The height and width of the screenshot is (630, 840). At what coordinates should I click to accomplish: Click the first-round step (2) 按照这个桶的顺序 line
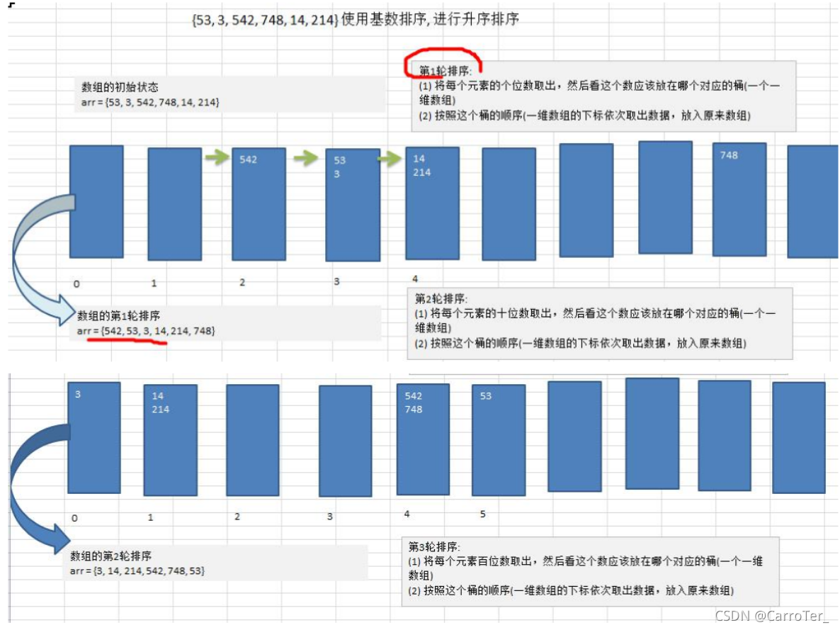pos(584,116)
